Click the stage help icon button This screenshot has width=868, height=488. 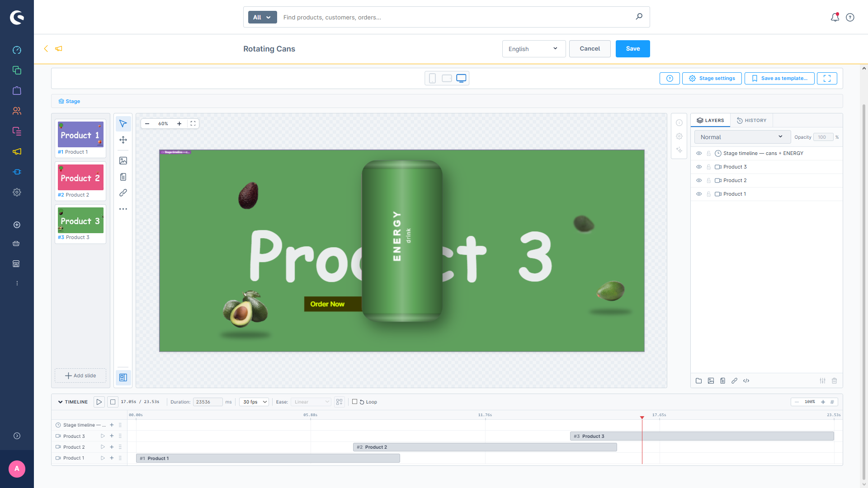tap(670, 78)
